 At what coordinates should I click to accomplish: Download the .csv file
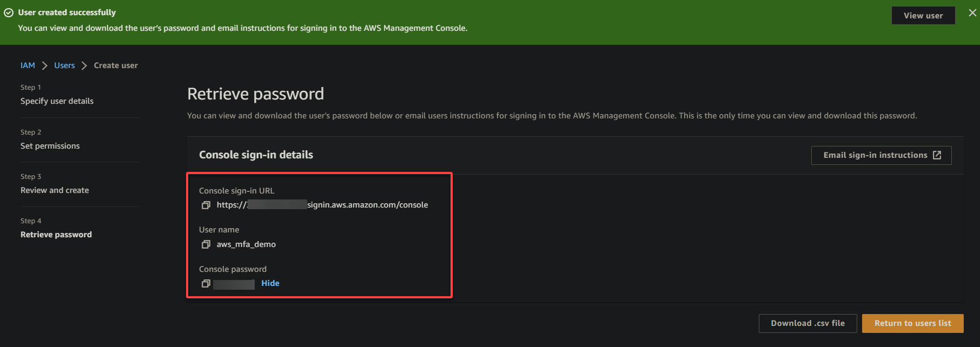tap(808, 323)
